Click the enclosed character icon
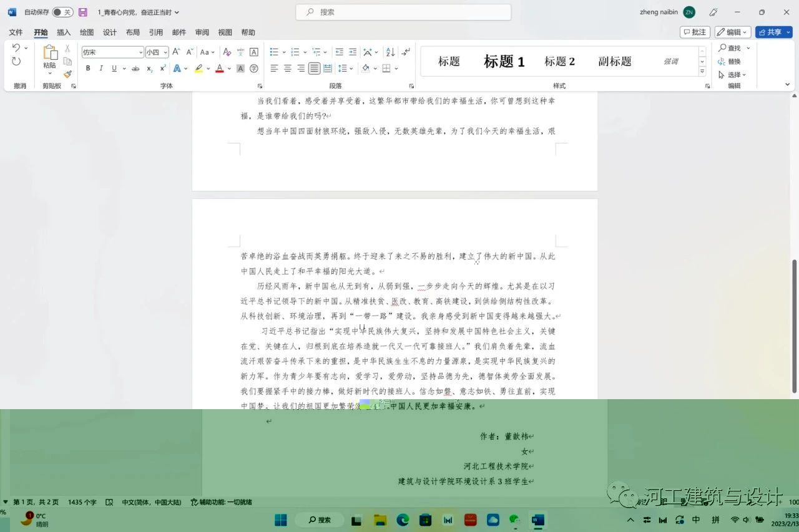This screenshot has width=799, height=532. point(254,69)
